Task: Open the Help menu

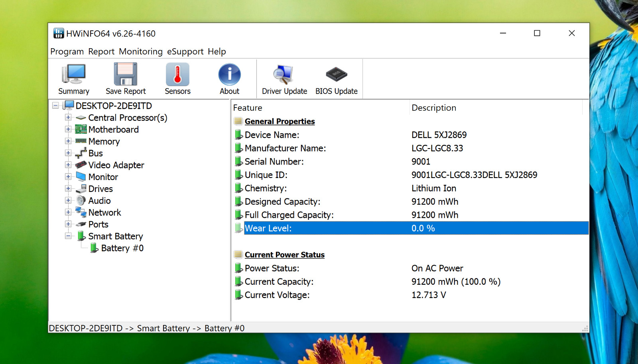Action: [x=217, y=51]
